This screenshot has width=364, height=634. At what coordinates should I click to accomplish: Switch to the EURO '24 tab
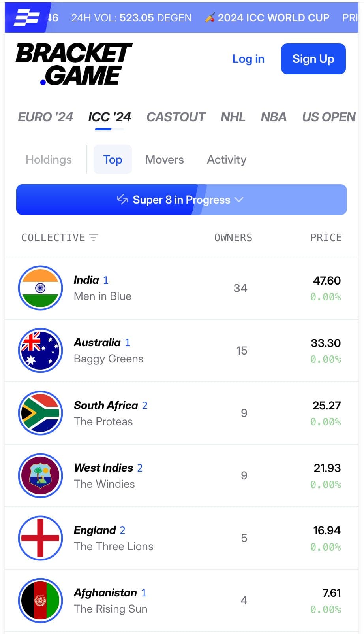(45, 117)
